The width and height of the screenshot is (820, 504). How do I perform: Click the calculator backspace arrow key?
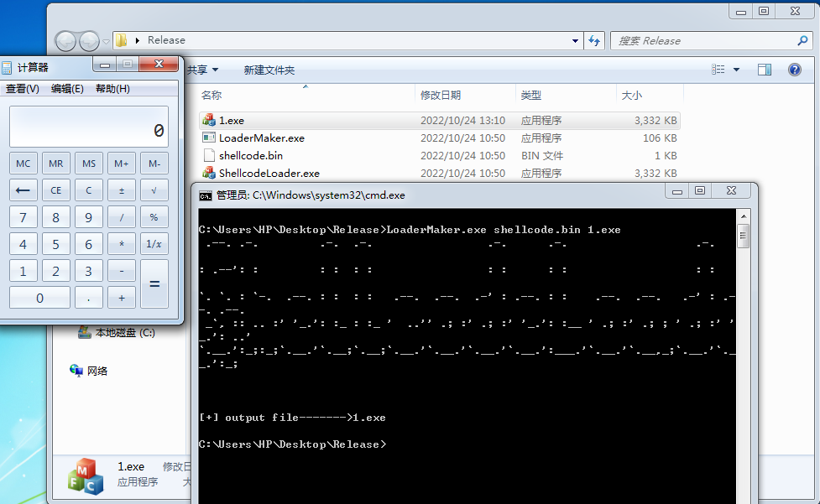pos(23,190)
